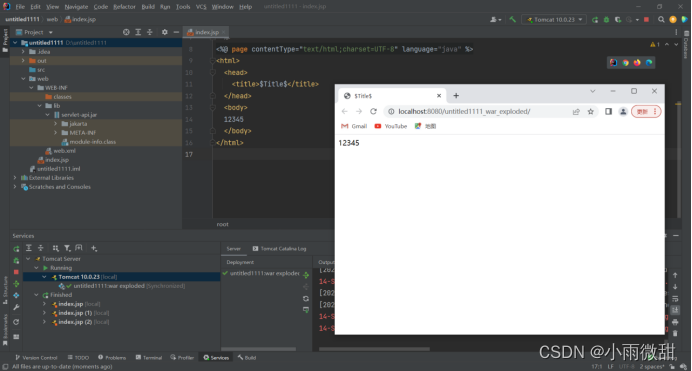Stop the running server with the toolbar's red square
The height and width of the screenshot is (371, 692).
647,19
